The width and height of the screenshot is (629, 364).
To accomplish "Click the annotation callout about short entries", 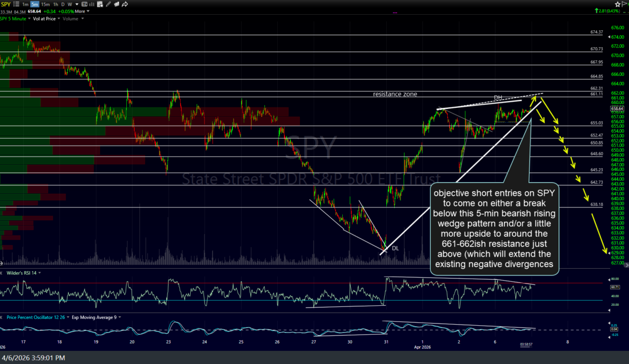I will pyautogui.click(x=494, y=228).
